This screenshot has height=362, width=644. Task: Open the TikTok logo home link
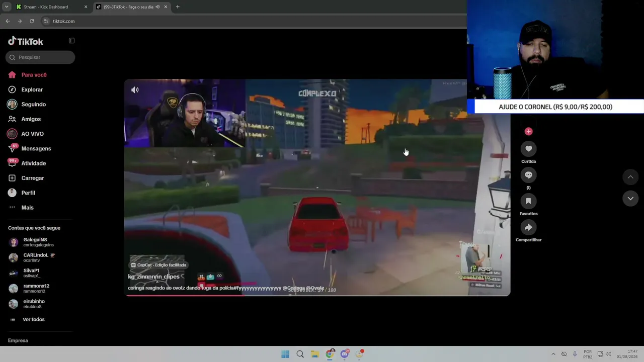pyautogui.click(x=26, y=41)
